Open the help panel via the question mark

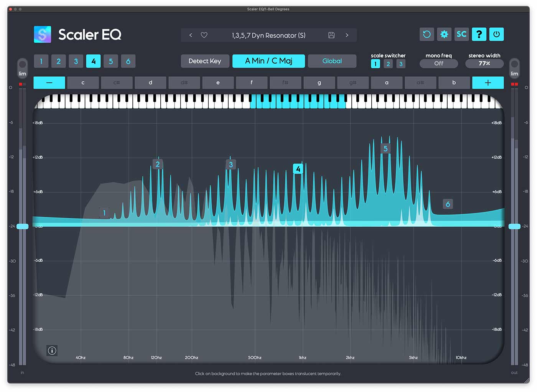(479, 34)
